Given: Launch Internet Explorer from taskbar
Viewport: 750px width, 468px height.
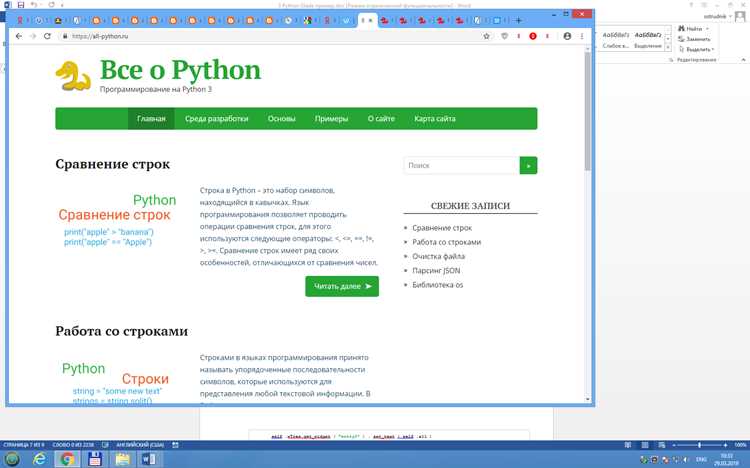Looking at the screenshot, I should pos(40,459).
